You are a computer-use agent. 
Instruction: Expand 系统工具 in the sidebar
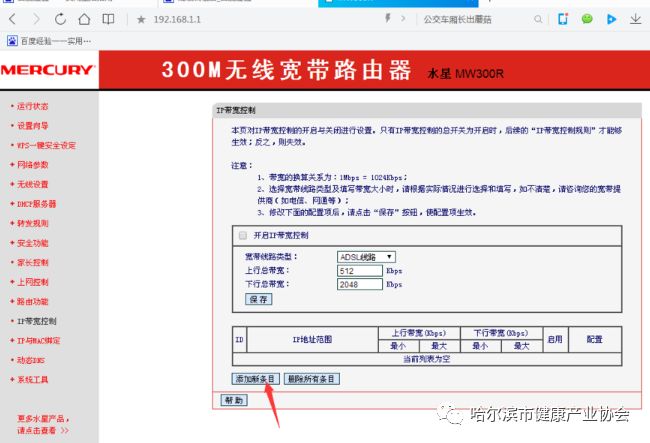point(32,380)
